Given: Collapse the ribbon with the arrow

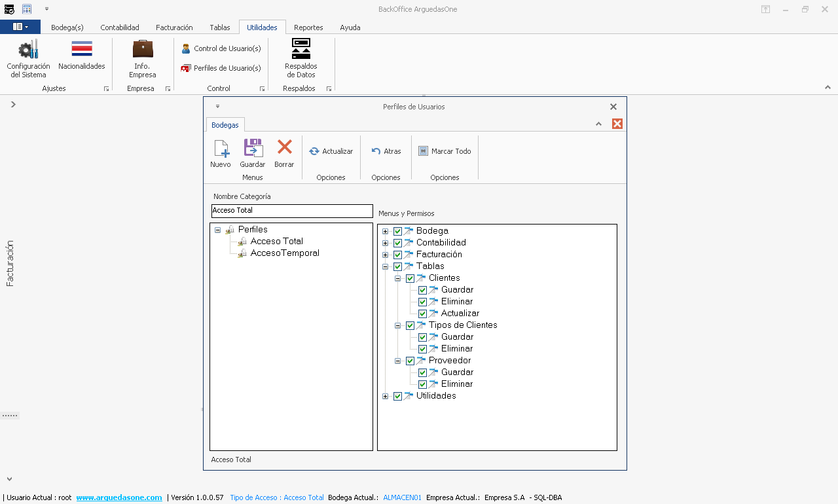Looking at the screenshot, I should click(828, 88).
